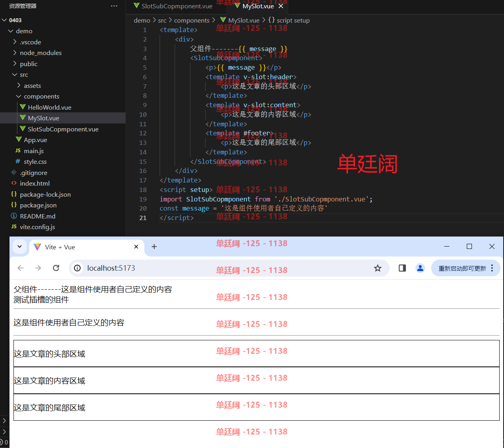This screenshot has width=504, height=448.
Task: Select the MySlot.vue editor tab
Action: coord(258,6)
